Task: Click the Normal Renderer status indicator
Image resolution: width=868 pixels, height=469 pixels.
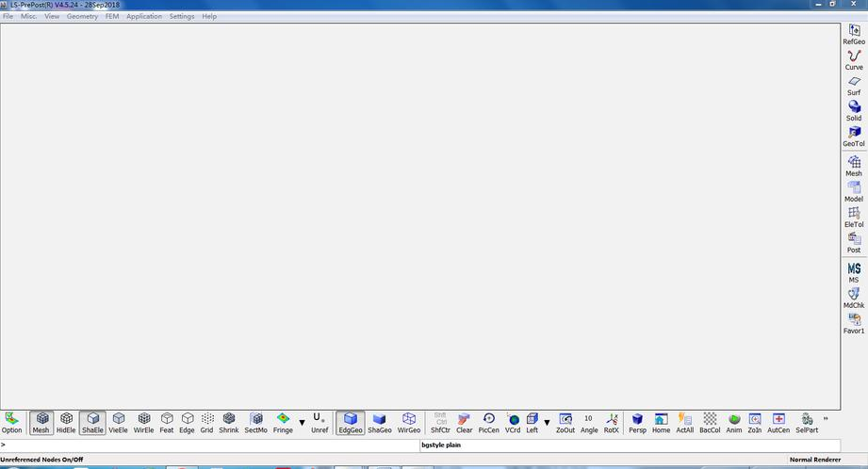Action: click(815, 460)
